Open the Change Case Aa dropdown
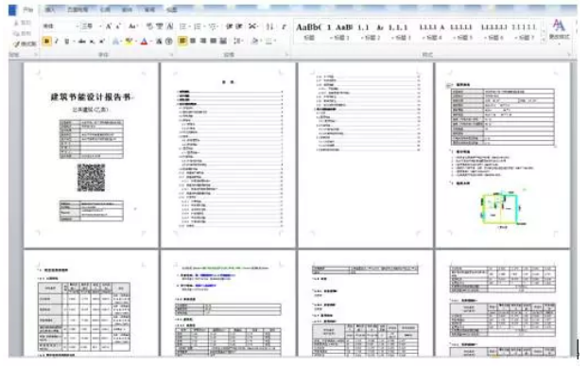 [133, 26]
